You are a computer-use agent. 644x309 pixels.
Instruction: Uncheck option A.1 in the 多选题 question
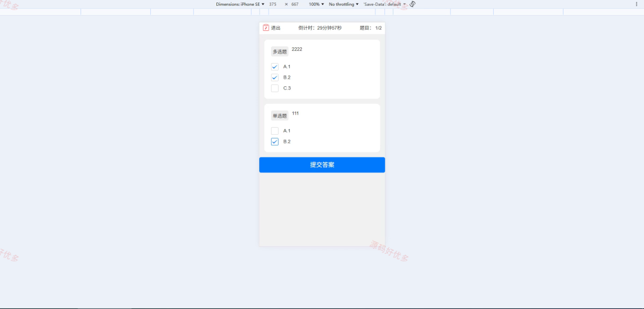click(275, 67)
